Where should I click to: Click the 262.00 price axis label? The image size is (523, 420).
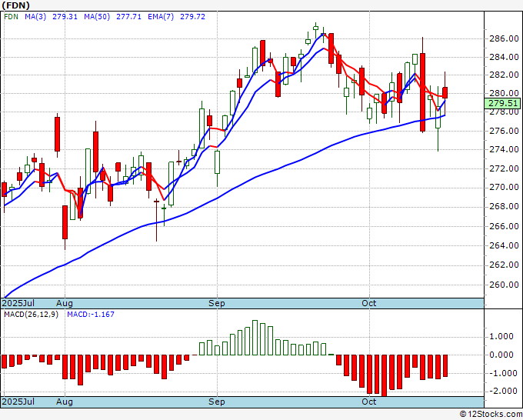tap(504, 265)
